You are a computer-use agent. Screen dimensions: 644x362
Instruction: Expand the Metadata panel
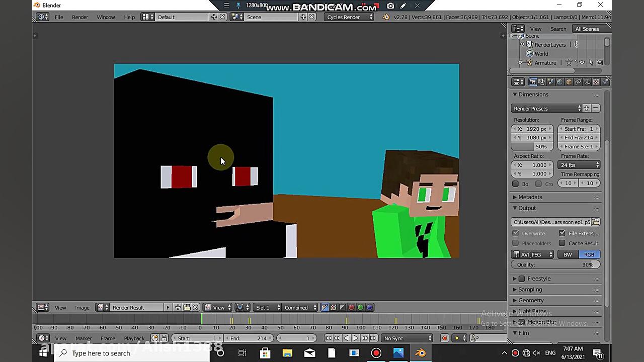tap(527, 197)
